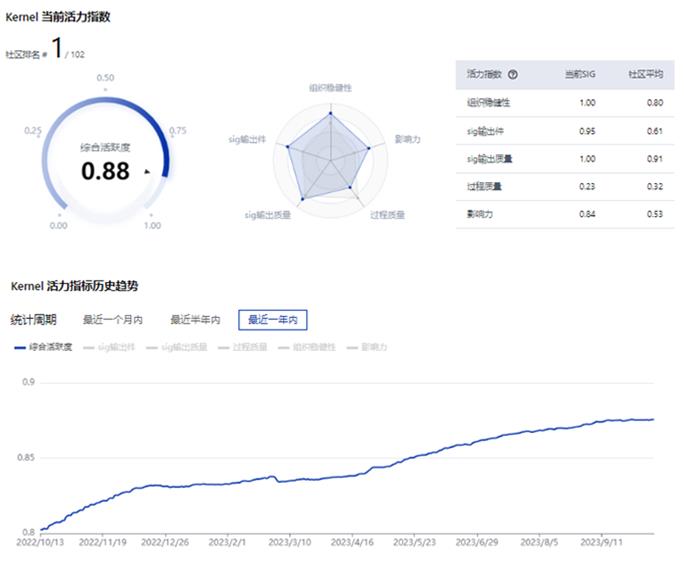Switch period to 最近半年内

195,320
